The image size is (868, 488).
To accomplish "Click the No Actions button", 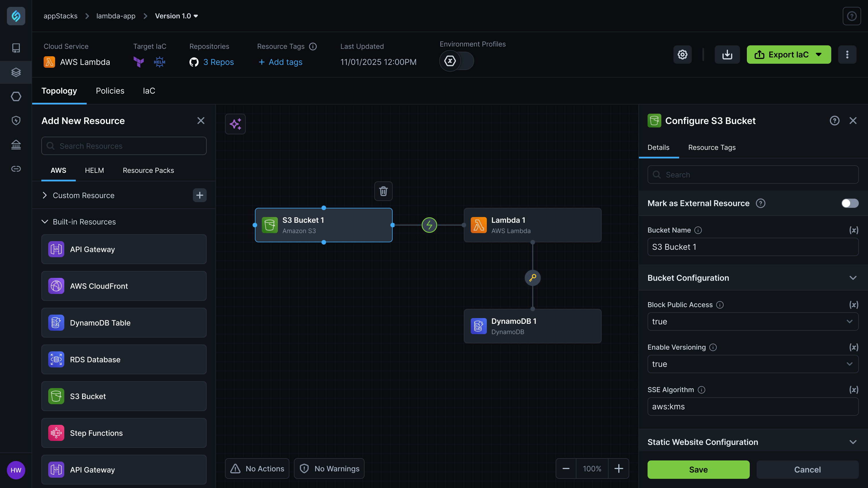I will (x=257, y=468).
